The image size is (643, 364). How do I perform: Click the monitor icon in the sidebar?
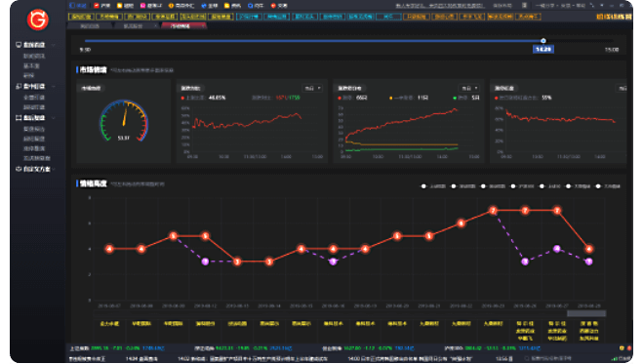19,45
